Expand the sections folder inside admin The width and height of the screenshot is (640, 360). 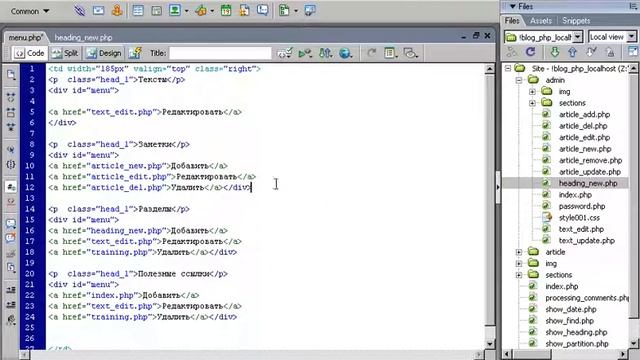(x=532, y=103)
